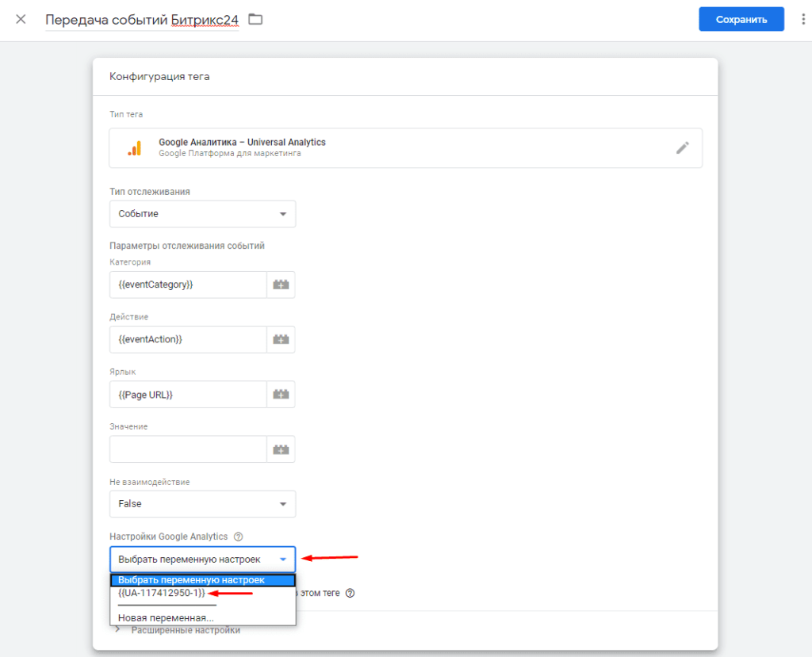Viewport: 812px width, 657px height.
Task: Click the folder icon next to tag name
Action: coord(255,20)
